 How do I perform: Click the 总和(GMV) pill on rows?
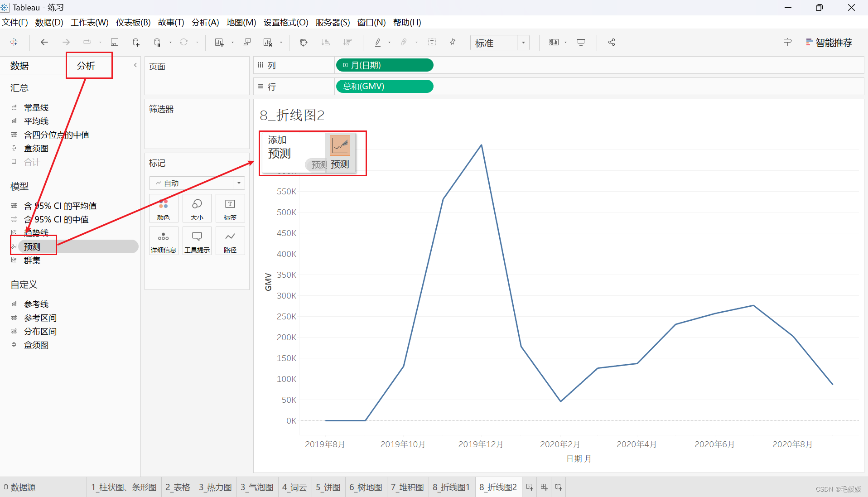[385, 87]
